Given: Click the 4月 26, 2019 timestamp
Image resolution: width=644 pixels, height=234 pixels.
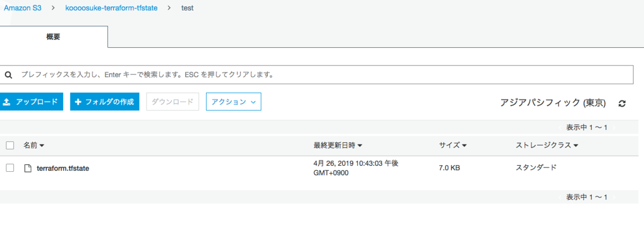Looking at the screenshot, I should coord(356,168).
